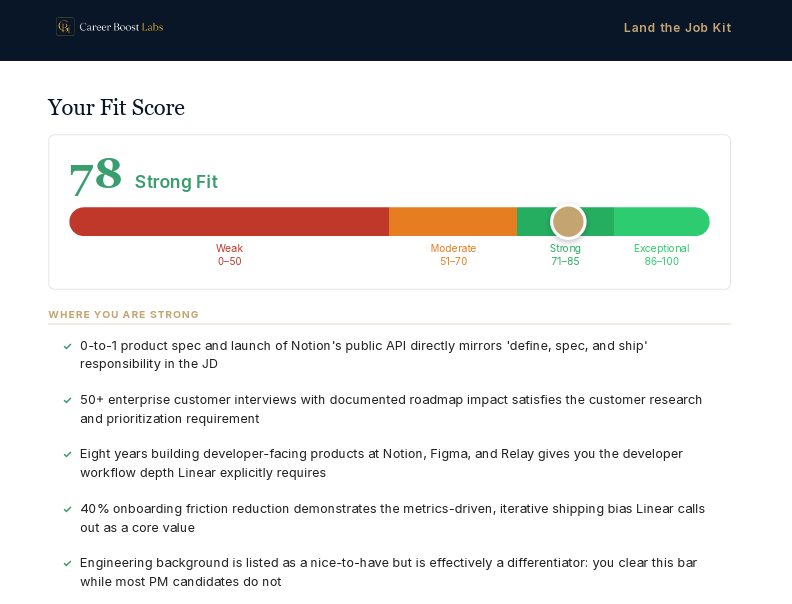This screenshot has width=792, height=604.
Task: Click the Strong 71–85 range label
Action: pyautogui.click(x=565, y=255)
